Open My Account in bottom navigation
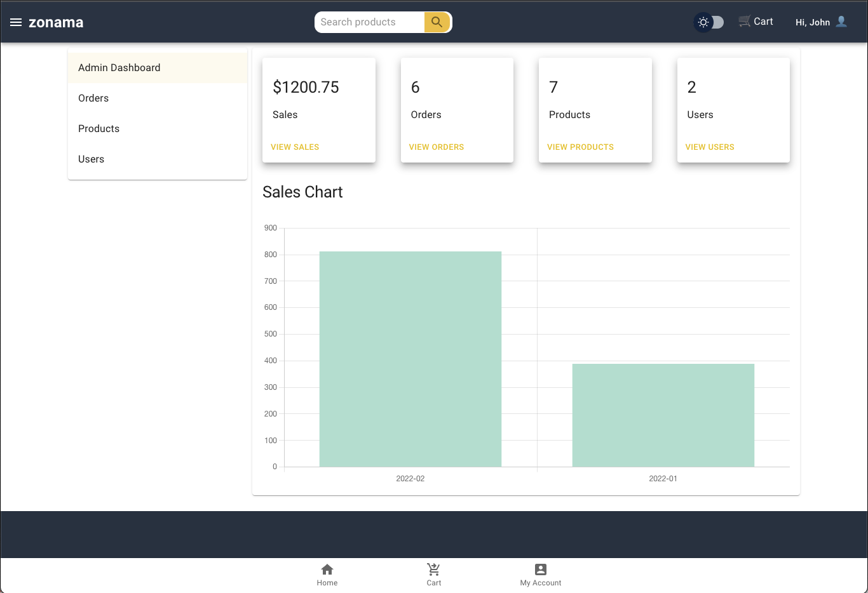 point(541,575)
